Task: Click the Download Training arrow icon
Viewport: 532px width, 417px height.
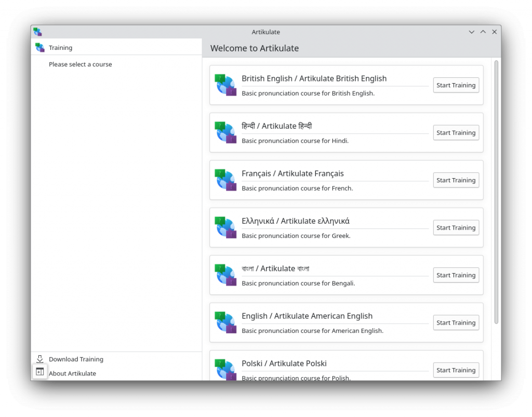Action: pyautogui.click(x=39, y=359)
